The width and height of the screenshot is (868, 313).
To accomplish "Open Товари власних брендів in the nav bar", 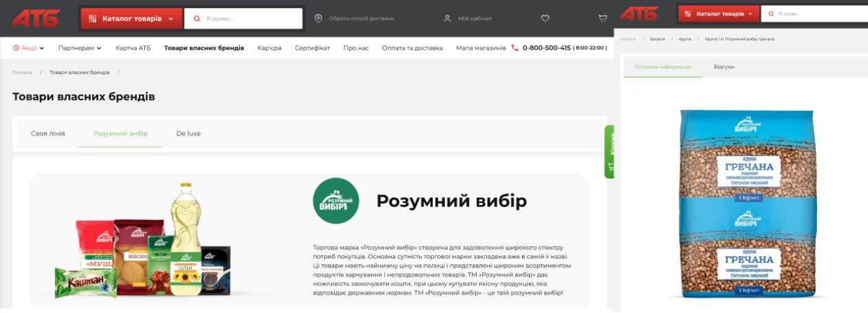I will tap(204, 48).
